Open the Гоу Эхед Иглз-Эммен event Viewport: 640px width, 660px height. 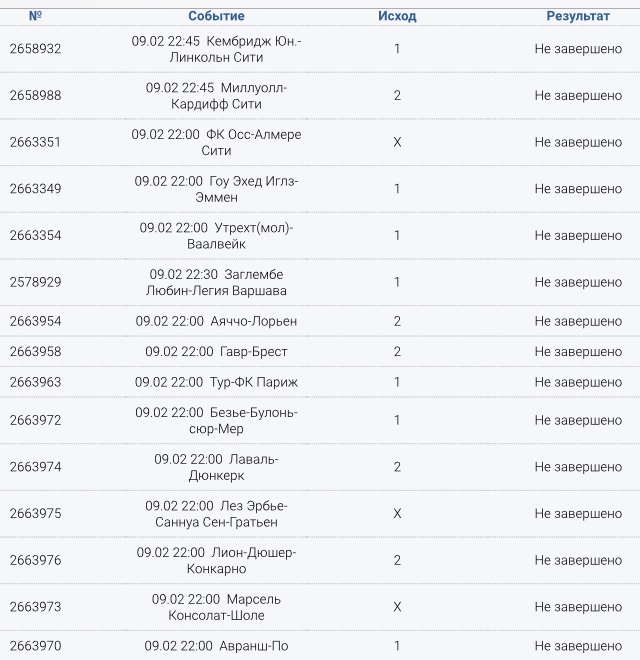pyautogui.click(x=216, y=189)
